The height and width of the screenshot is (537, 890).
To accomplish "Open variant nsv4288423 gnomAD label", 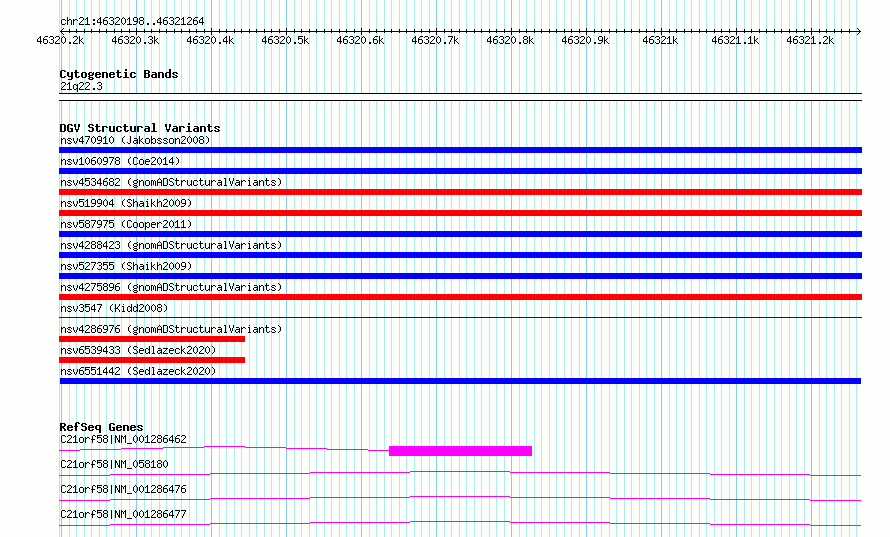I will point(171,245).
